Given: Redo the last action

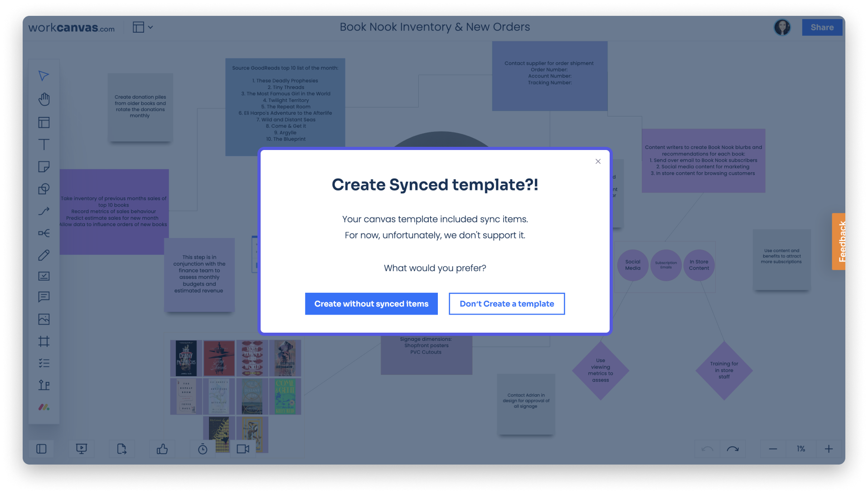Looking at the screenshot, I should click(732, 449).
